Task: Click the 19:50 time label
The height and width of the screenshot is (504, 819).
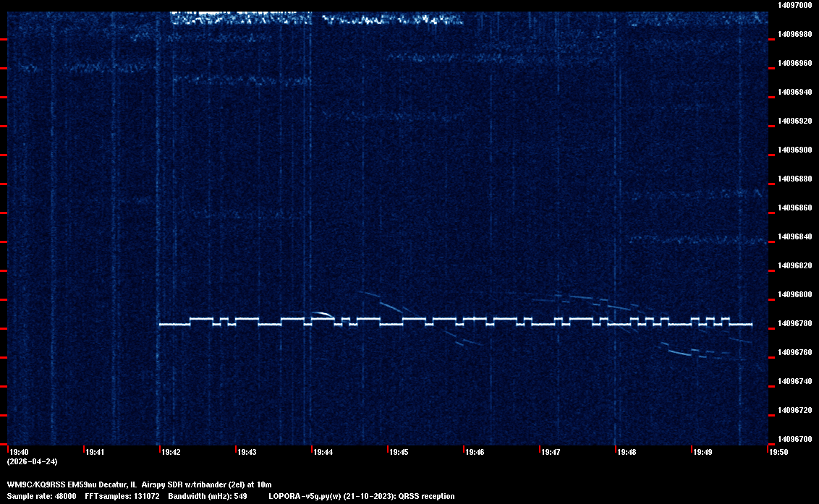Action: click(x=778, y=452)
